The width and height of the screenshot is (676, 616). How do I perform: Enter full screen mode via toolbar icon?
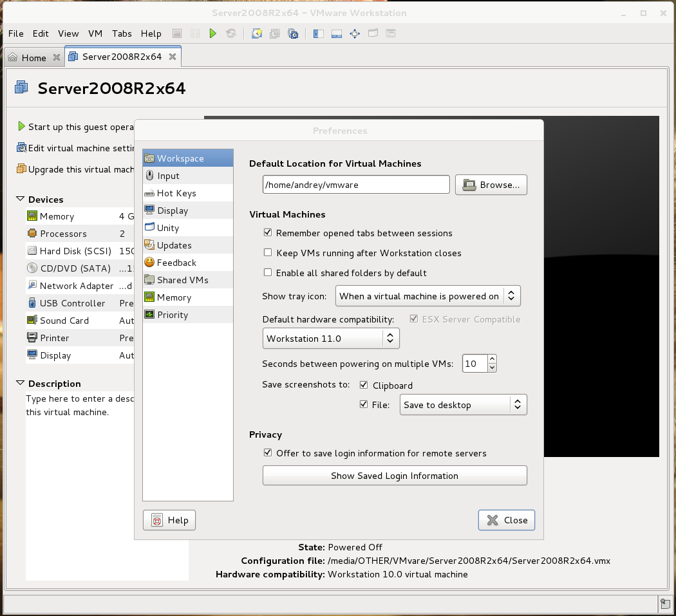[x=355, y=33]
